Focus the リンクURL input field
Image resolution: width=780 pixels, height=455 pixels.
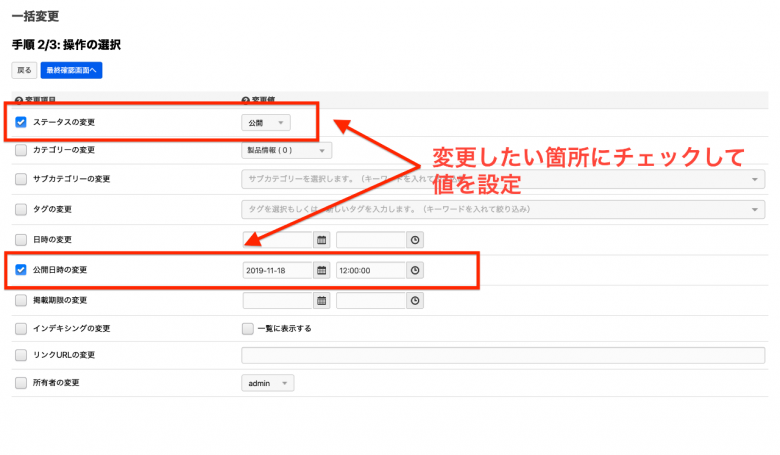tap(503, 356)
